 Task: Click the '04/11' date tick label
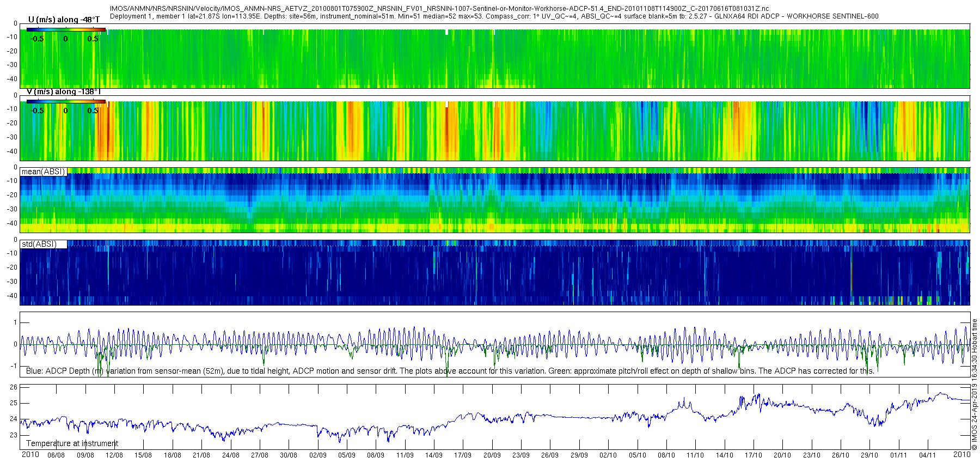click(x=928, y=455)
